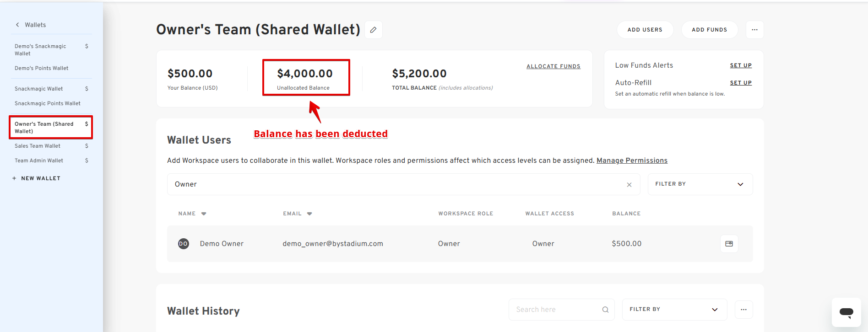Open the more options menu beside Add Funds

[754, 30]
